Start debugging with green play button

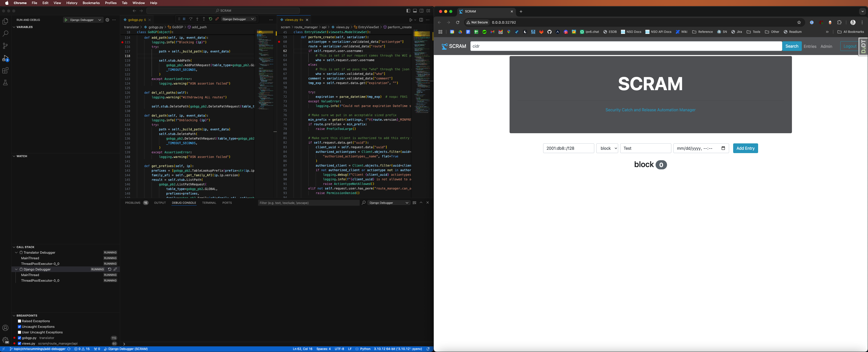pos(66,20)
